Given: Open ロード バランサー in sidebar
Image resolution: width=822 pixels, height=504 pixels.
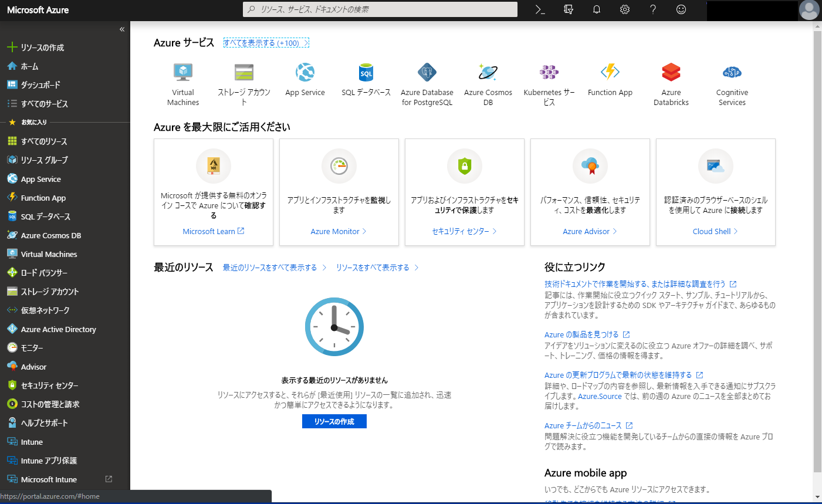Looking at the screenshot, I should [x=65, y=273].
